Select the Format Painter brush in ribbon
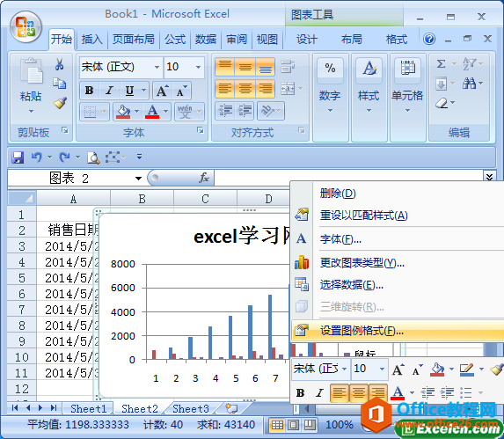 coord(60,103)
